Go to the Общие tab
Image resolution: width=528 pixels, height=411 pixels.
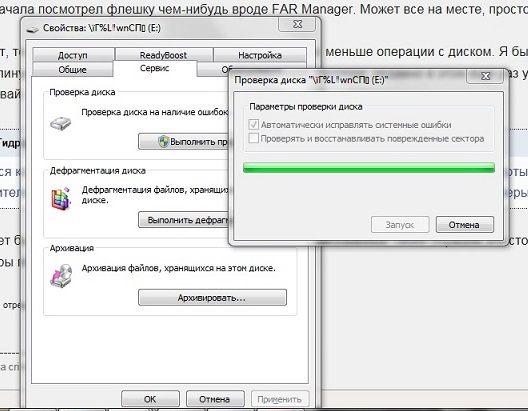(72, 69)
